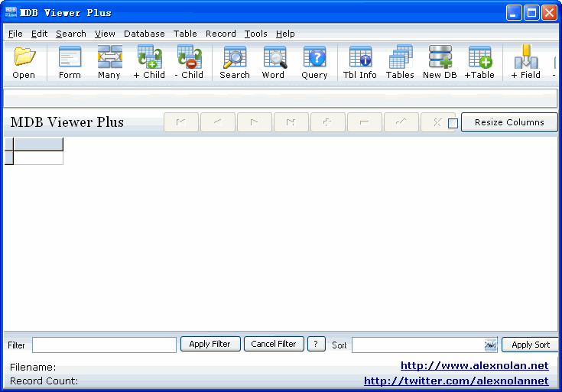Add a child table with + Child
This screenshot has width=562, height=392.
pos(149,62)
